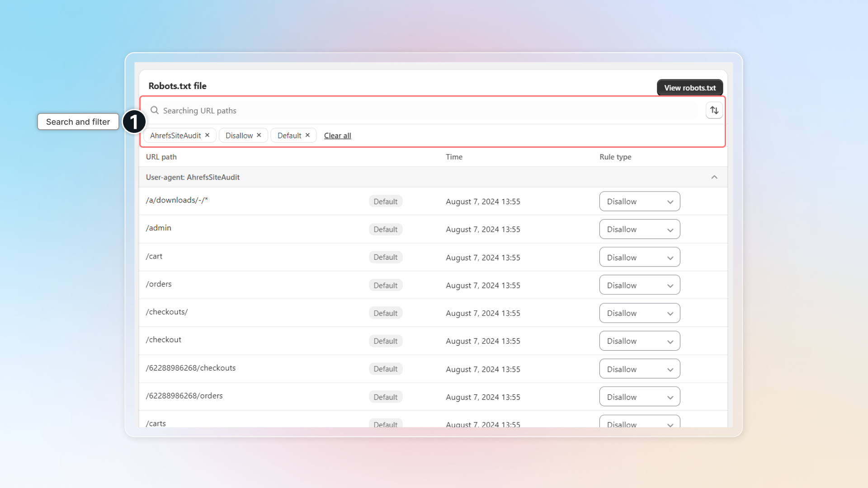868x488 pixels.
Task: Open rule type dropdown for /checkout
Action: pyautogui.click(x=639, y=341)
